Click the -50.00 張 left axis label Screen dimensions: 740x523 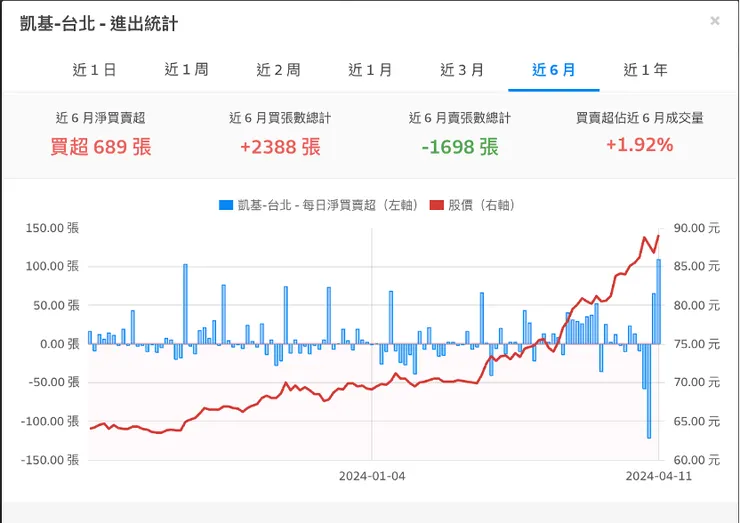[x=54, y=382]
